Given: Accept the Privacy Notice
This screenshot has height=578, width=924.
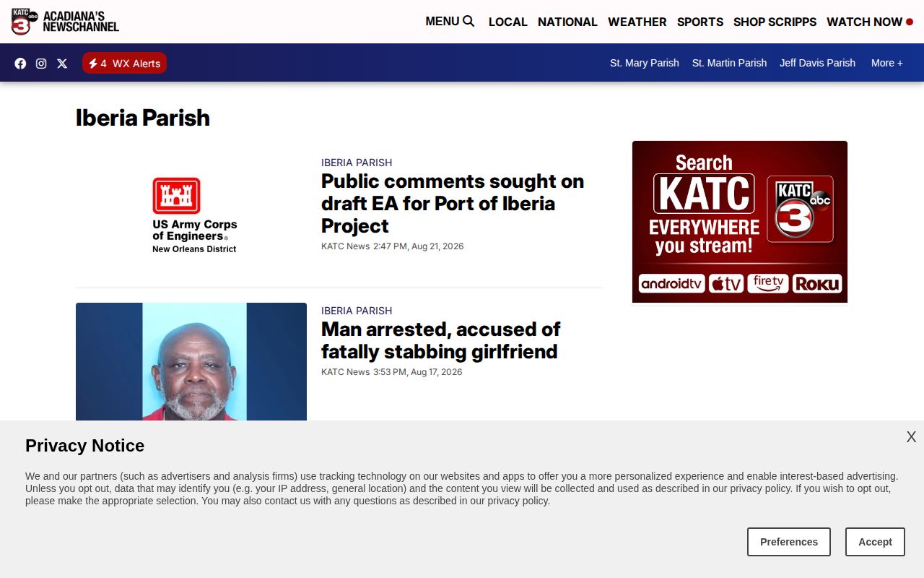Looking at the screenshot, I should coord(875,542).
